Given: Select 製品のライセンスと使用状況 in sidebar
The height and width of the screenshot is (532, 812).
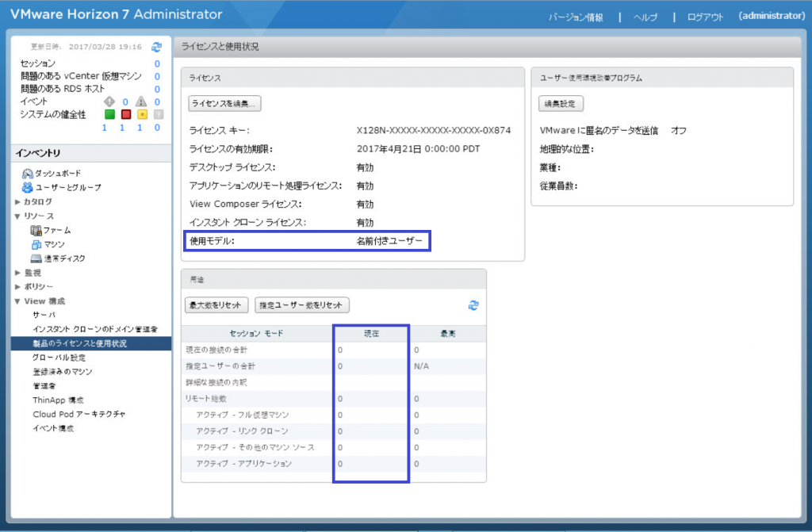Looking at the screenshot, I should [x=91, y=343].
